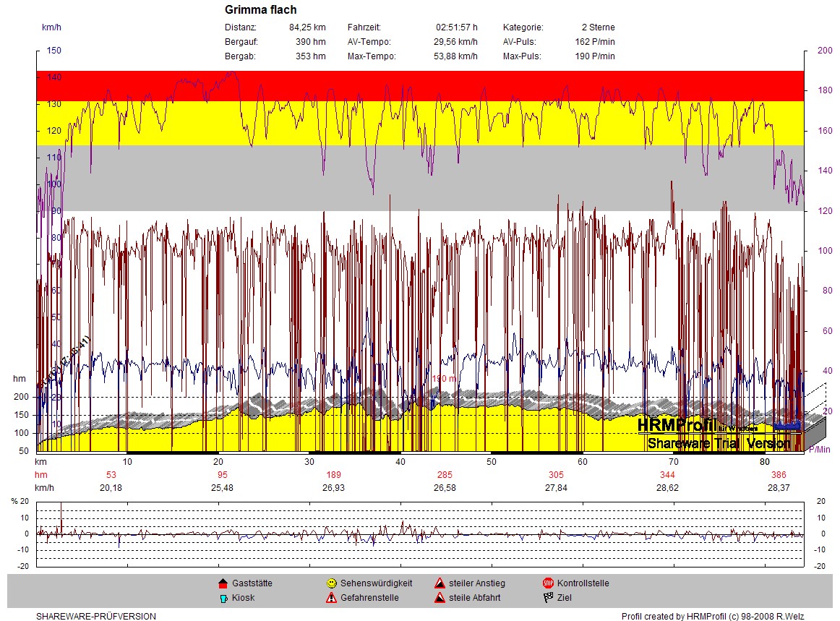Select the steiler Anstieg icon
Viewport: 840px width, 621px height.
439,583
